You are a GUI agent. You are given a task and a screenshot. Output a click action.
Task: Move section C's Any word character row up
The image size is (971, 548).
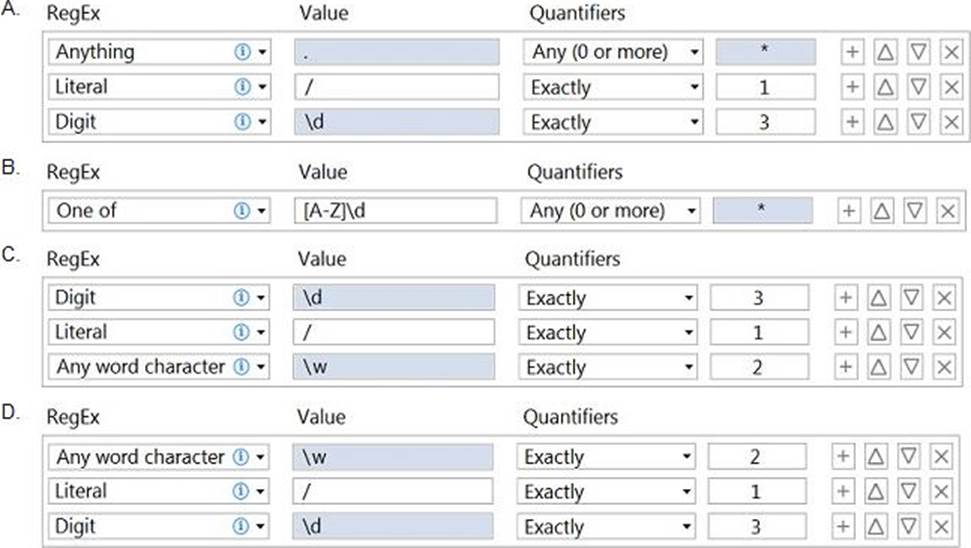(876, 368)
